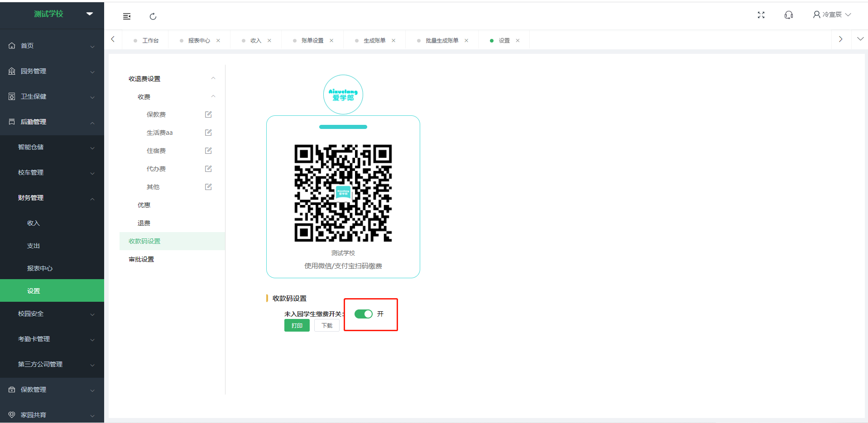This screenshot has height=423, width=868.
Task: Click the refresh page icon
Action: point(153,16)
